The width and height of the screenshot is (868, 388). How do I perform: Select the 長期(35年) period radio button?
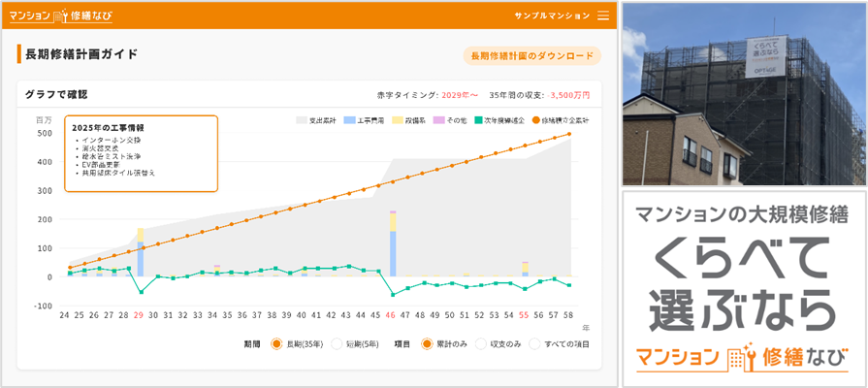(276, 343)
